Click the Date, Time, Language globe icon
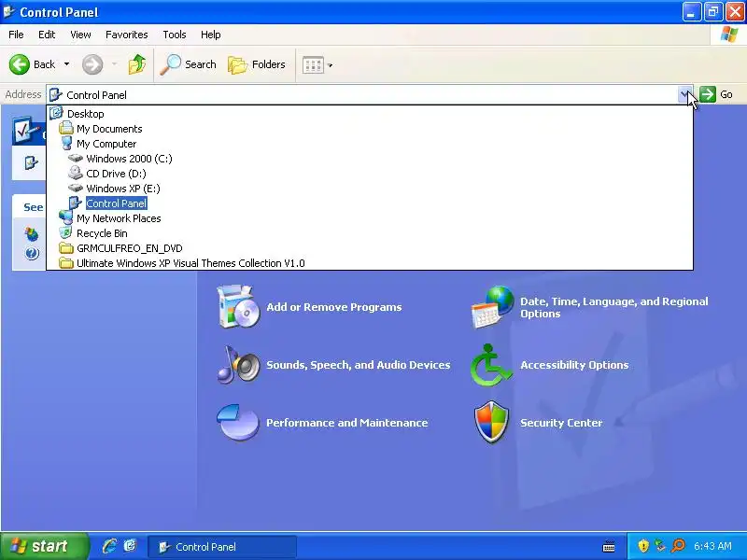This screenshot has height=560, width=747. coord(493,307)
